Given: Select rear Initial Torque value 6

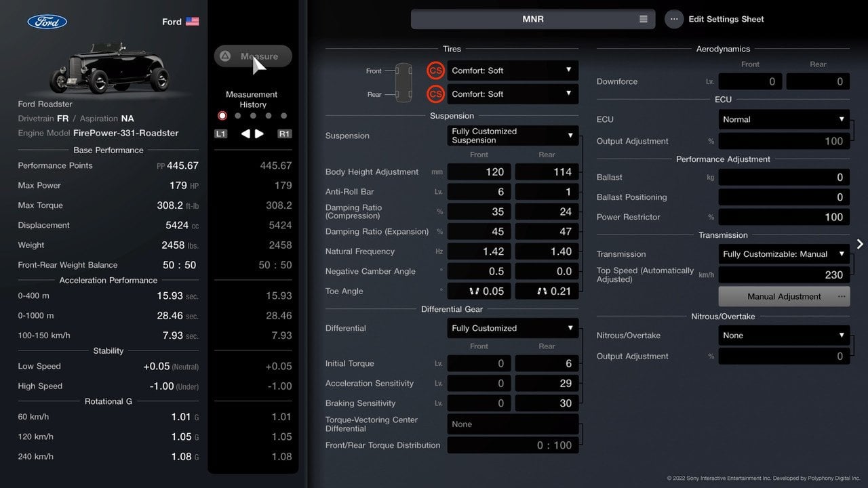Looking at the screenshot, I should [547, 363].
